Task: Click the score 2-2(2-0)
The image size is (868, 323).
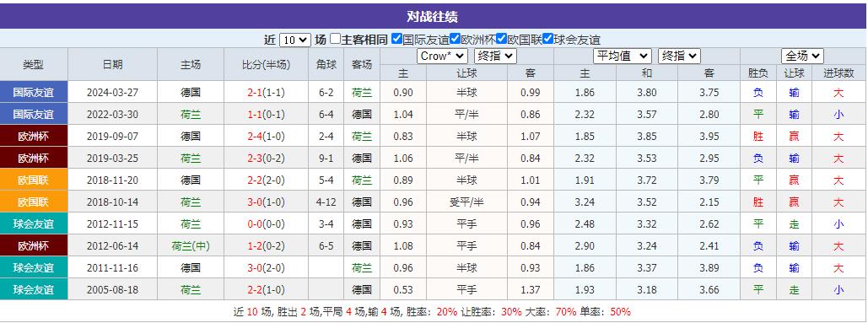Action: tap(267, 180)
